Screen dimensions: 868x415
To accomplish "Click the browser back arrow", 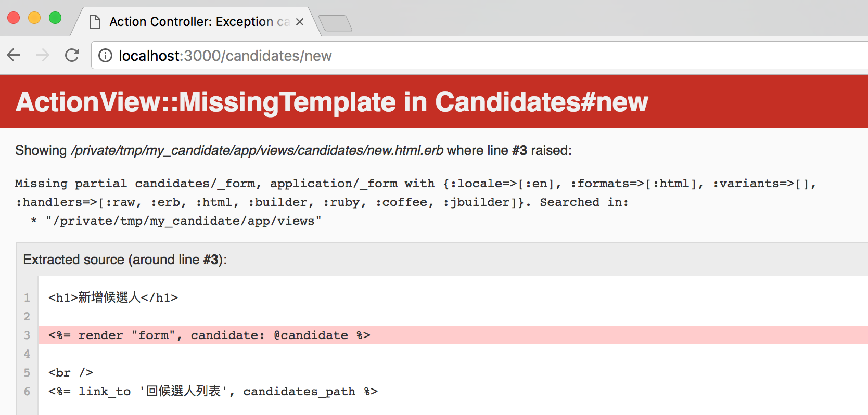I will coord(14,55).
